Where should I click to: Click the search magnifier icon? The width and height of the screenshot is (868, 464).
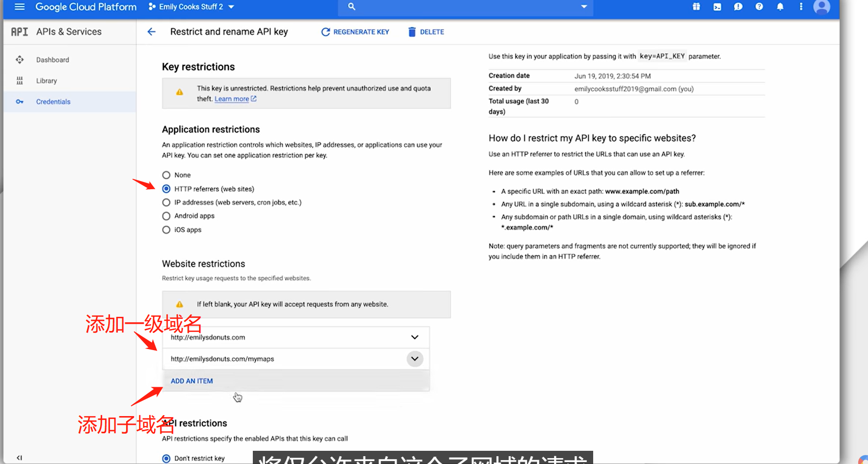(352, 7)
